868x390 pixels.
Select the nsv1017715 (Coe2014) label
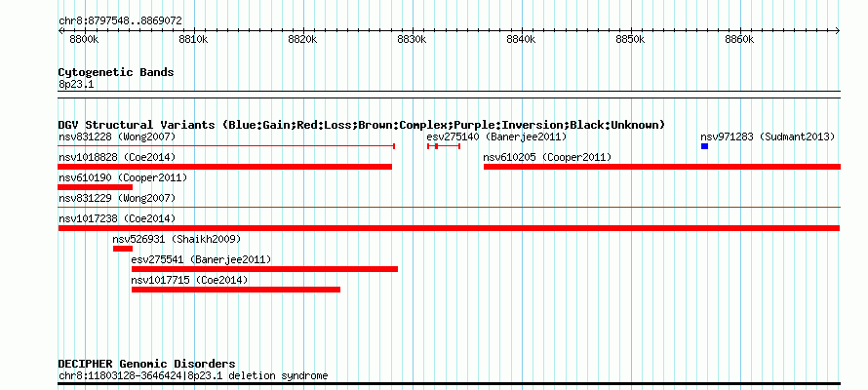[x=190, y=280]
